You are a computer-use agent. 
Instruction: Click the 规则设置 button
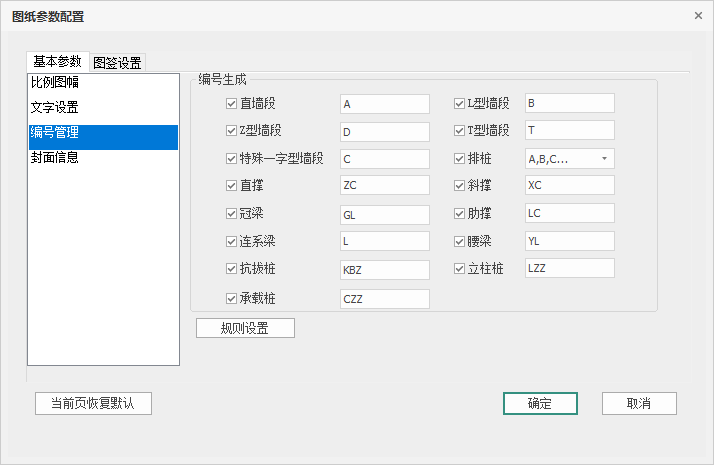pyautogui.click(x=245, y=328)
